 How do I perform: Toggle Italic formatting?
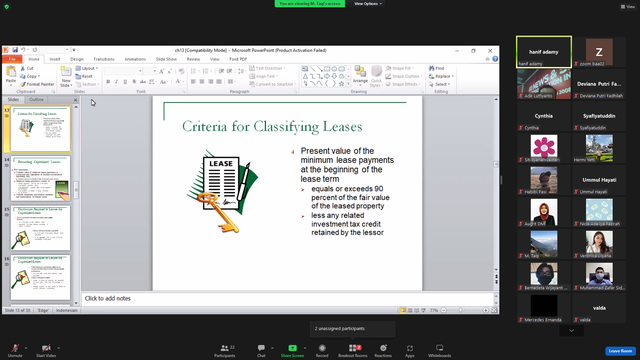117,82
